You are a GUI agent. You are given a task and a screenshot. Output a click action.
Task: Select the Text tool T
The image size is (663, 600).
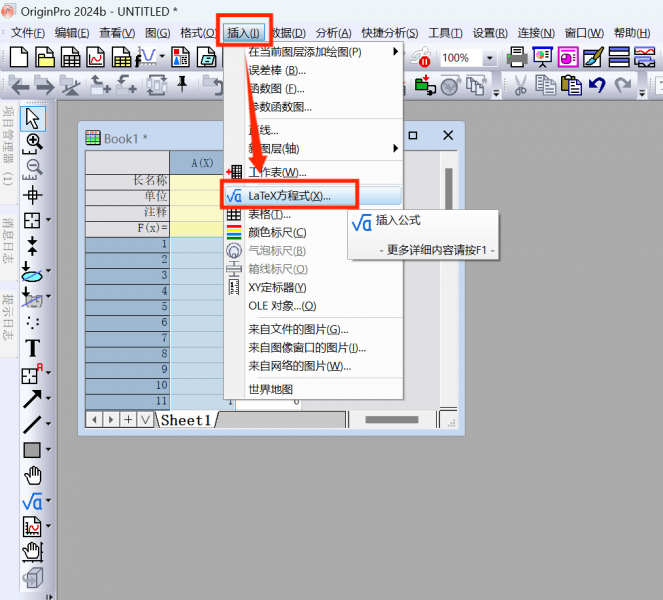click(33, 348)
